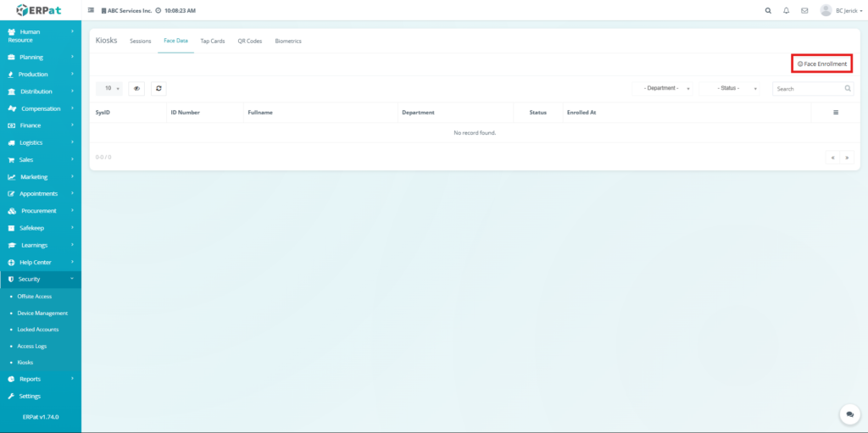This screenshot has width=868, height=433.
Task: Open the table column menu icon
Action: 836,112
